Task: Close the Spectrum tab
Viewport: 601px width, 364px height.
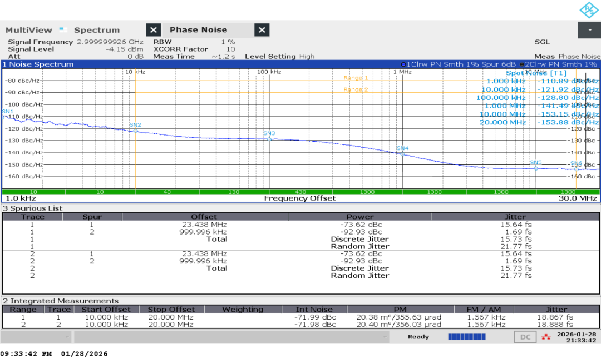Action: [154, 30]
